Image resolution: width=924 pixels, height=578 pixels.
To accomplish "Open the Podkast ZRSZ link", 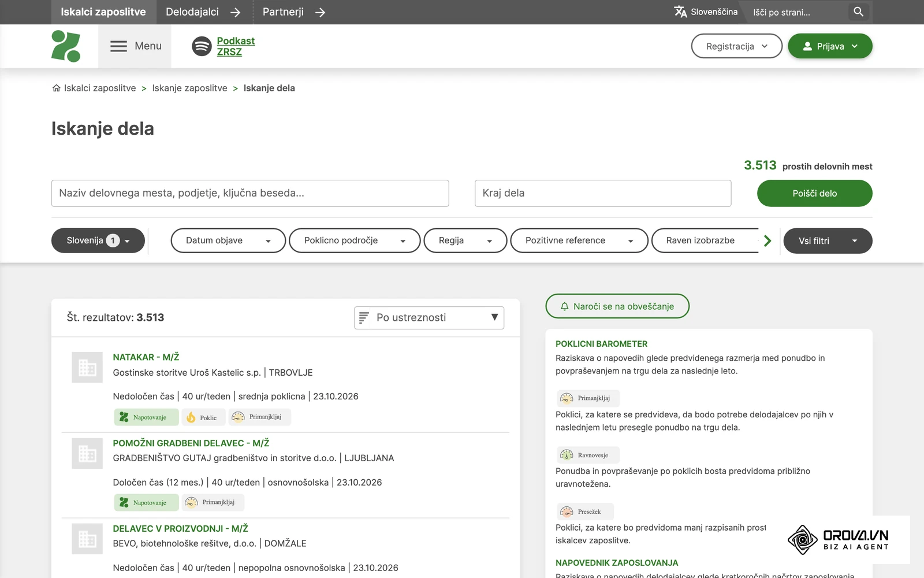I will click(x=236, y=46).
